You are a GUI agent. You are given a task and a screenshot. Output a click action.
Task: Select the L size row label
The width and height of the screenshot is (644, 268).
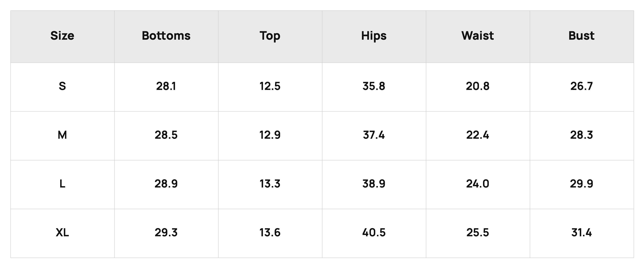(x=62, y=184)
